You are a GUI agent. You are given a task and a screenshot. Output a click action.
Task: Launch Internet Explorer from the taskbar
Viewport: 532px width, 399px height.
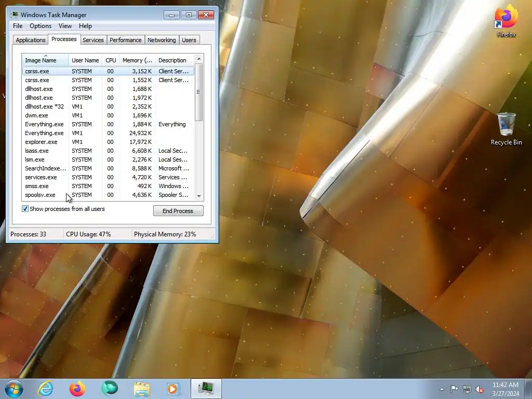coord(46,389)
